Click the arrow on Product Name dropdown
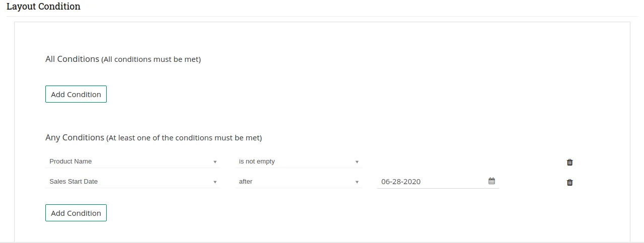Image resolution: width=644 pixels, height=243 pixels. pyautogui.click(x=215, y=162)
